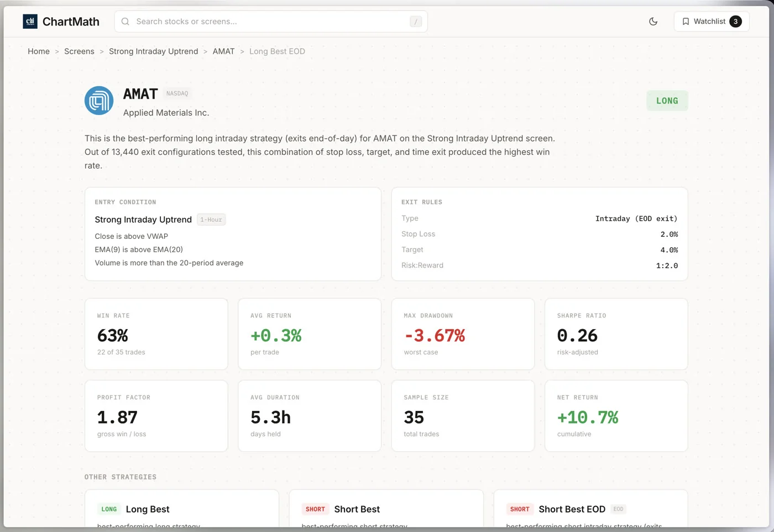Click the EXIT RULES label

(422, 202)
